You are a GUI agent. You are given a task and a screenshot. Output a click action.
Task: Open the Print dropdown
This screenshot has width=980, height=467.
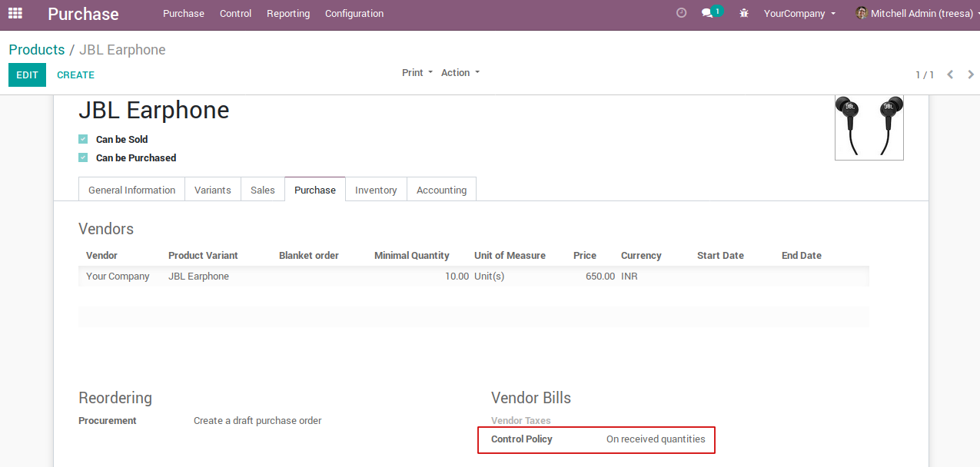coord(417,72)
